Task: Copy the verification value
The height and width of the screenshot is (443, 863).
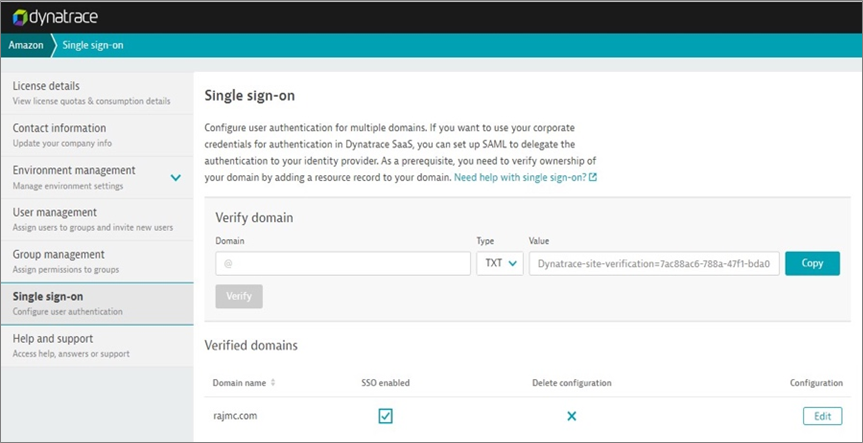Action: 812,263
